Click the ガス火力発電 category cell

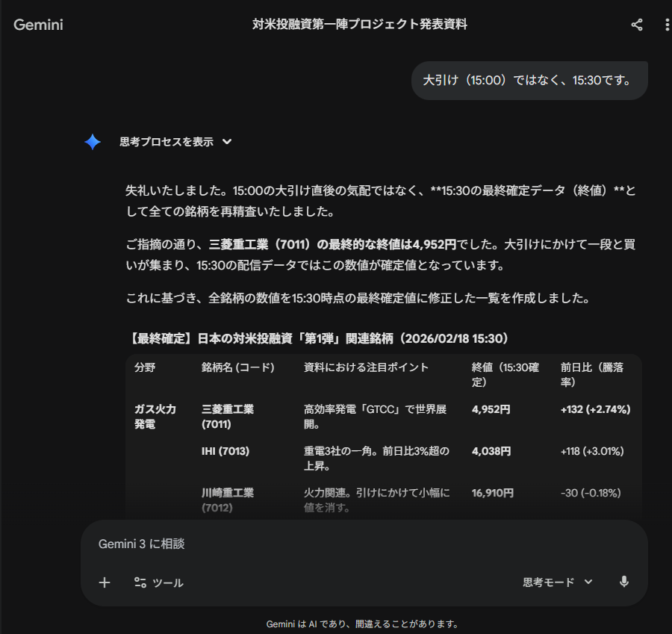coord(155,417)
